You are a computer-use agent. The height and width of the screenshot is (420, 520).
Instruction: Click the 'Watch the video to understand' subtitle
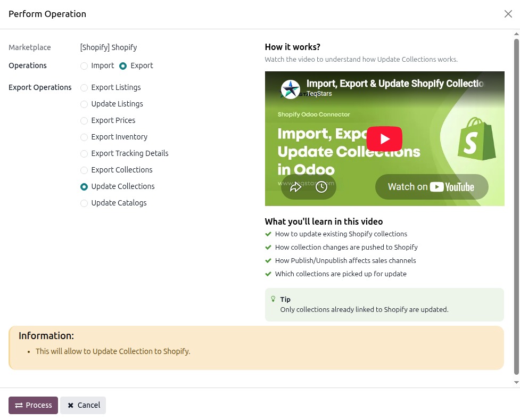pos(361,60)
